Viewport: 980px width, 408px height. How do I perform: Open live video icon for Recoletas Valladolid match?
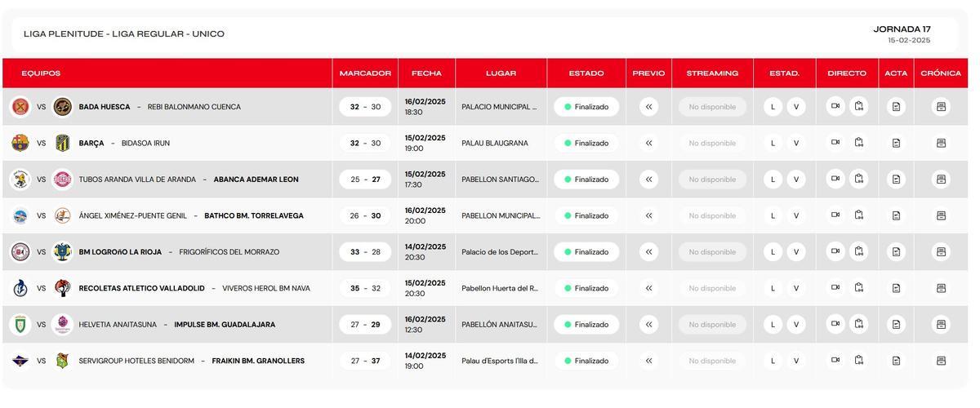835,287
